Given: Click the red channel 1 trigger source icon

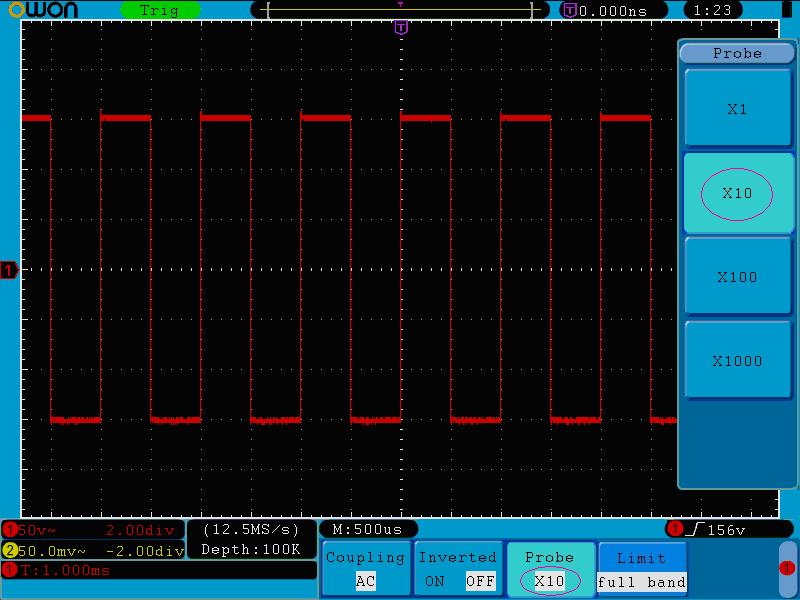Looking at the screenshot, I should tap(675, 529).
